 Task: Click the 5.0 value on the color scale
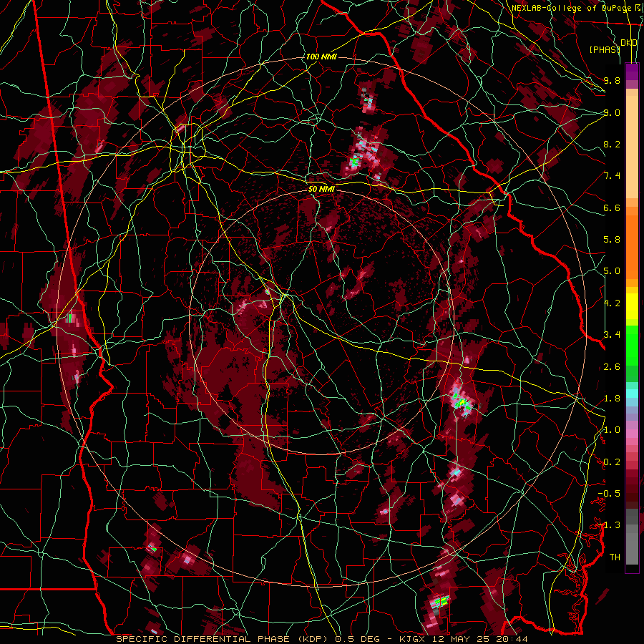(x=612, y=270)
